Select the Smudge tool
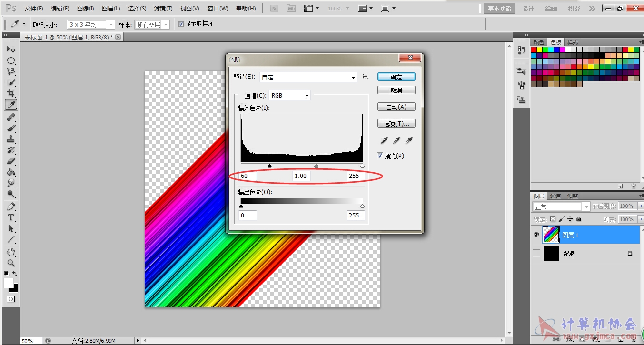The width and height of the screenshot is (644, 345). click(10, 183)
